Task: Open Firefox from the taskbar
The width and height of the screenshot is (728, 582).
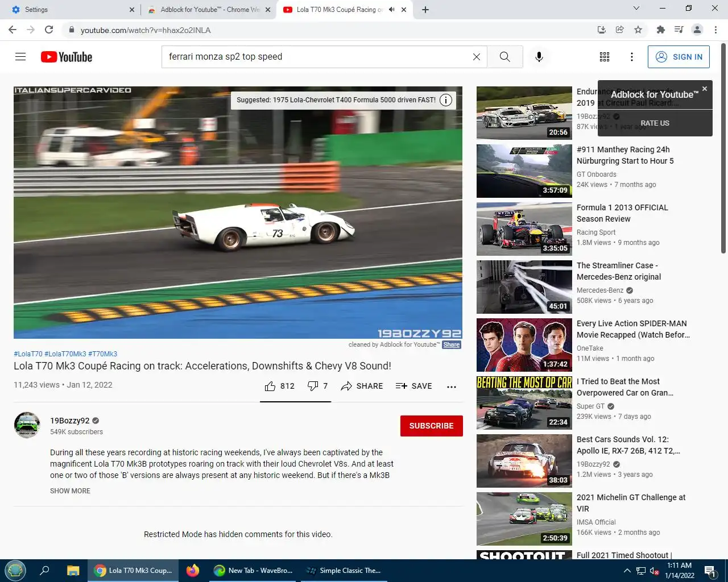Action: pos(193,570)
